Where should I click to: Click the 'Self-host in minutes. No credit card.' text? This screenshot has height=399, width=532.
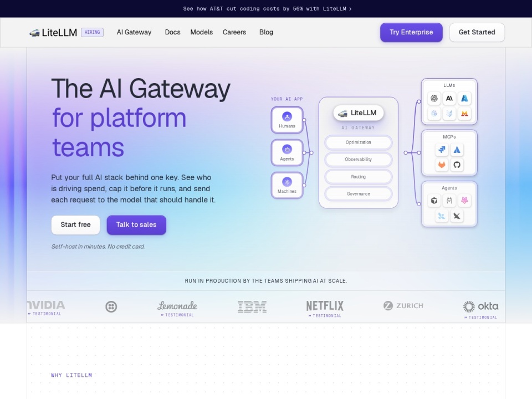98,247
